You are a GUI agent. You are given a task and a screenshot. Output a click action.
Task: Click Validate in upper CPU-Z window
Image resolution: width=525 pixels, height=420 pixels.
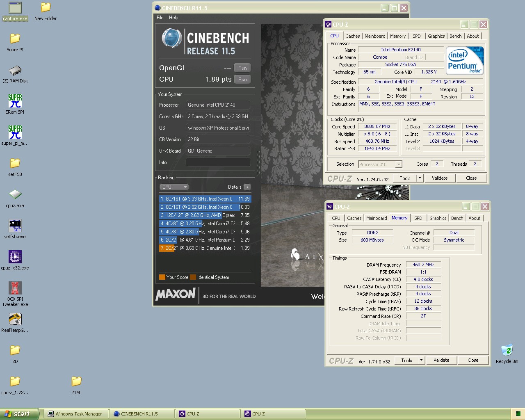pyautogui.click(x=440, y=178)
